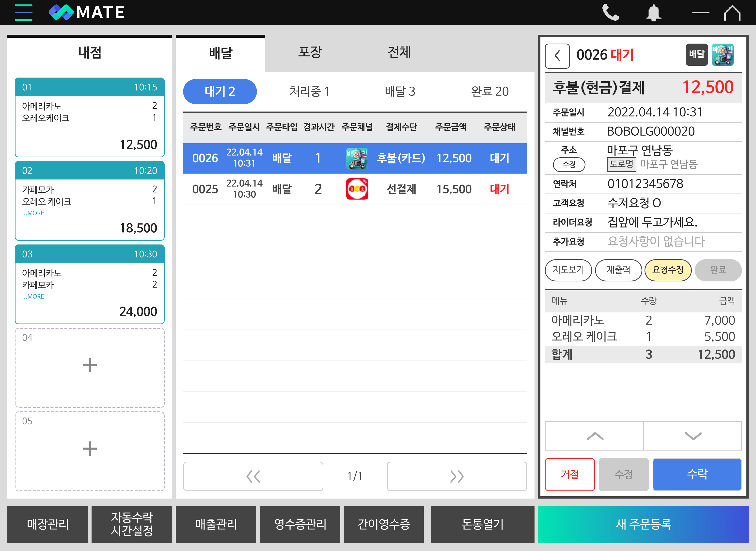Image resolution: width=756 pixels, height=551 pixels.
Task: Go to next page of order list
Action: pos(456,476)
